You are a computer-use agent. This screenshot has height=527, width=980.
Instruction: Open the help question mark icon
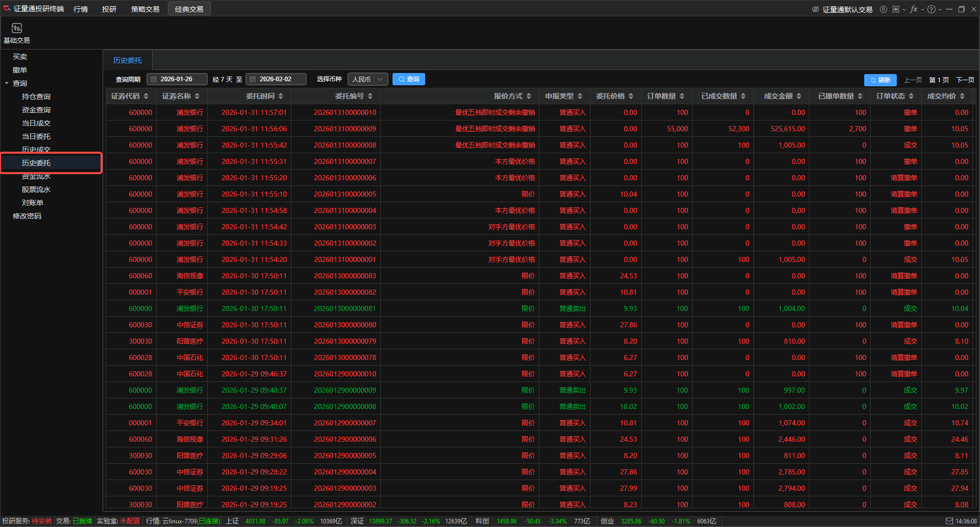pyautogui.click(x=932, y=9)
